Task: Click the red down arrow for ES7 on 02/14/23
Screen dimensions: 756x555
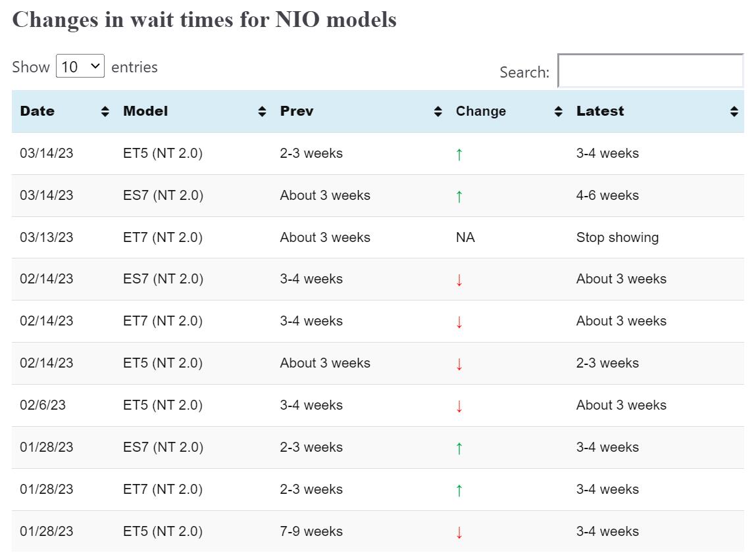Action: [x=459, y=279]
